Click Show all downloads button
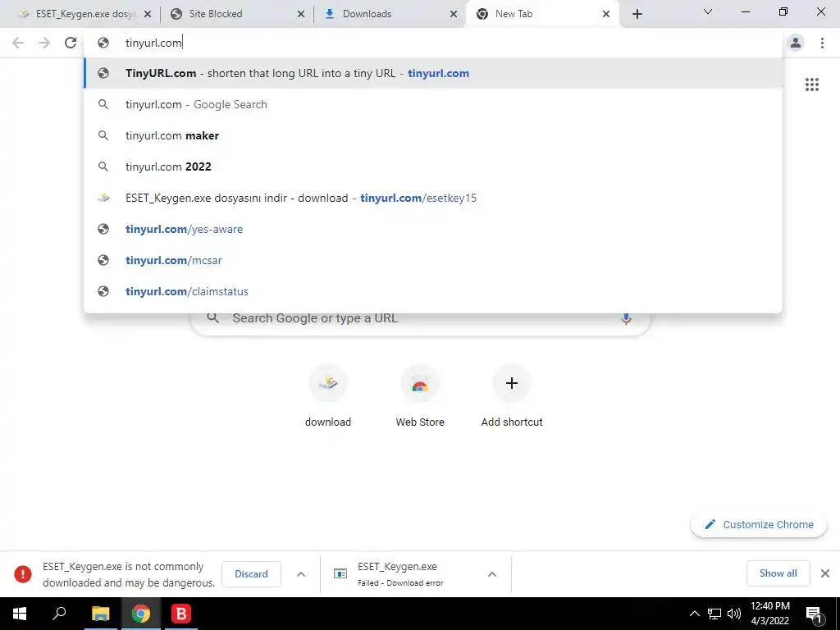 coord(778,573)
